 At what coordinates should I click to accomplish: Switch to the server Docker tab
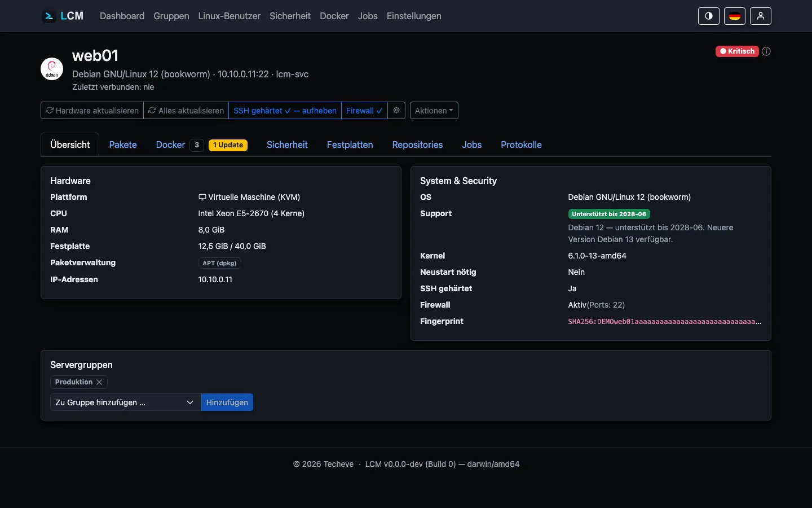click(x=170, y=144)
